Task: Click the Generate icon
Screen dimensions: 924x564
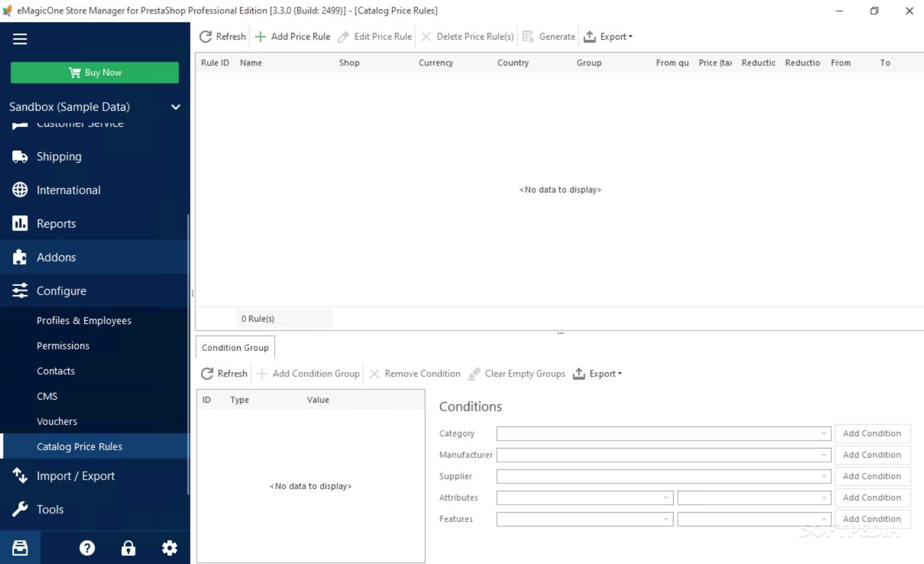Action: [x=528, y=37]
